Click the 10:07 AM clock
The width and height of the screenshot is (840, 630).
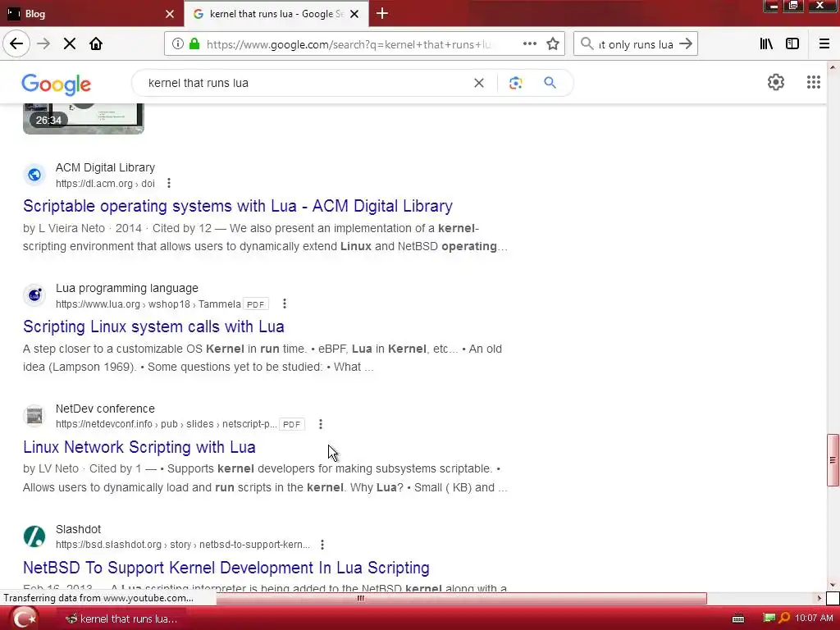814,619
